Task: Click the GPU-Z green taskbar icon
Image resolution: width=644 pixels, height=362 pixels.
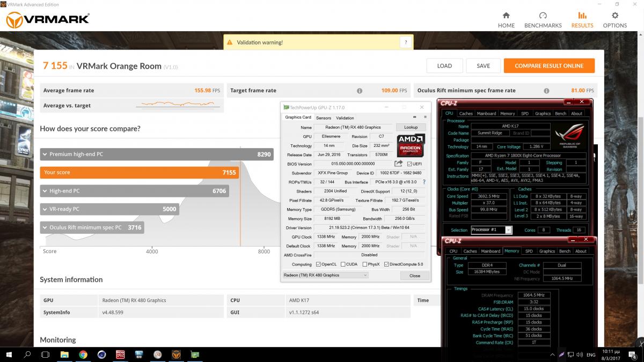Action: [195, 354]
